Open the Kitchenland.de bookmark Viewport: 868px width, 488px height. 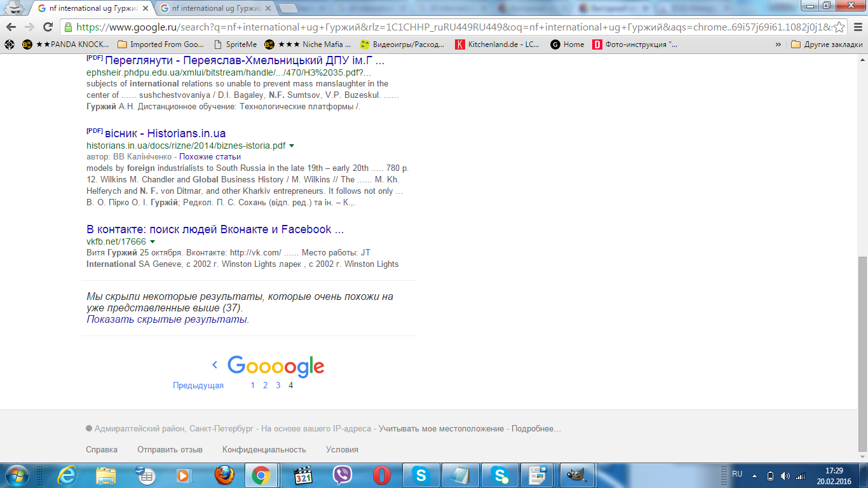coord(498,44)
